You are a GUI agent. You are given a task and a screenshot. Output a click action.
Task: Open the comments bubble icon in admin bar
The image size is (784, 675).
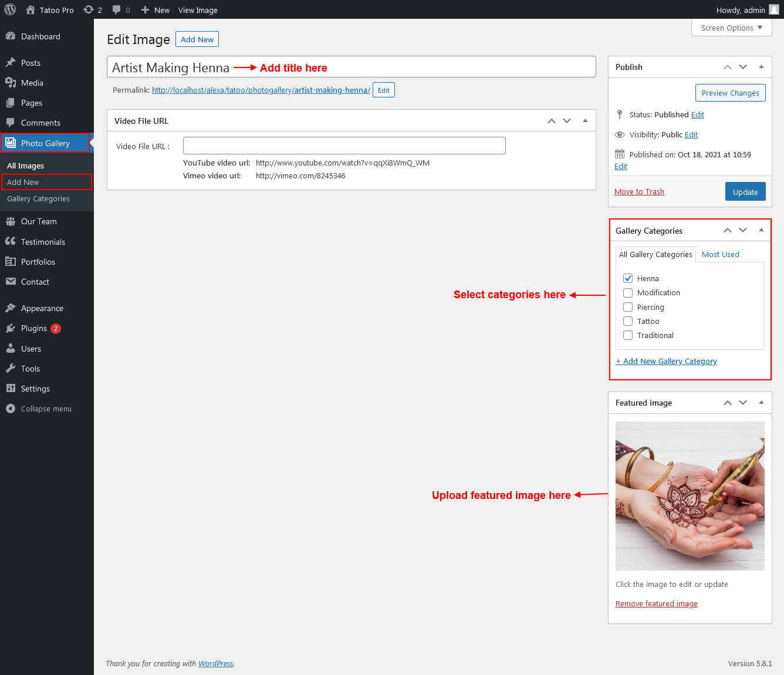pyautogui.click(x=117, y=10)
